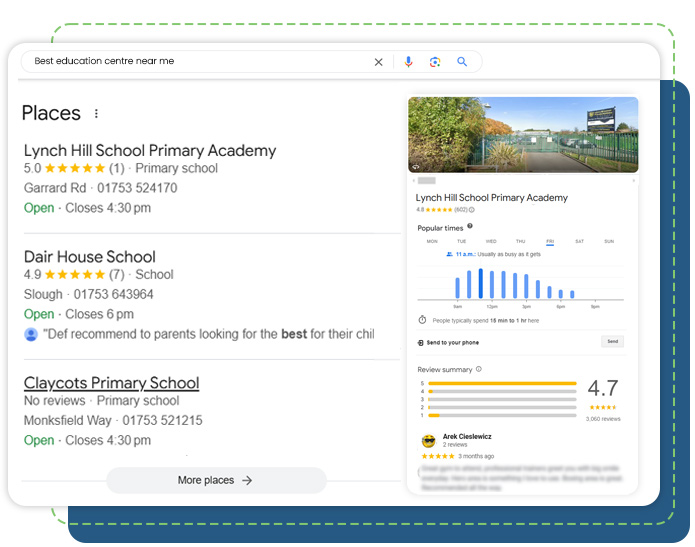Click the Lynch Hill School title in side panel
Viewport: 695px width, 547px height.
(x=492, y=198)
